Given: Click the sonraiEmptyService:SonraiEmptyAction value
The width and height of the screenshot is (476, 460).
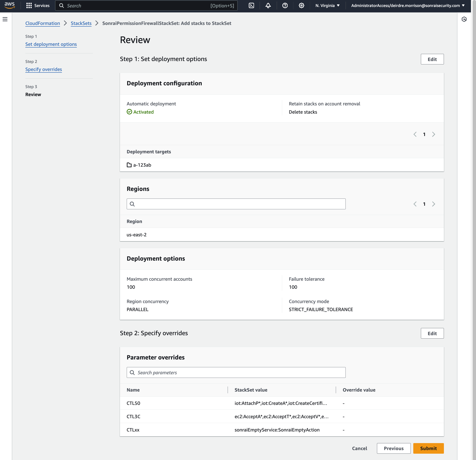Looking at the screenshot, I should click(277, 430).
